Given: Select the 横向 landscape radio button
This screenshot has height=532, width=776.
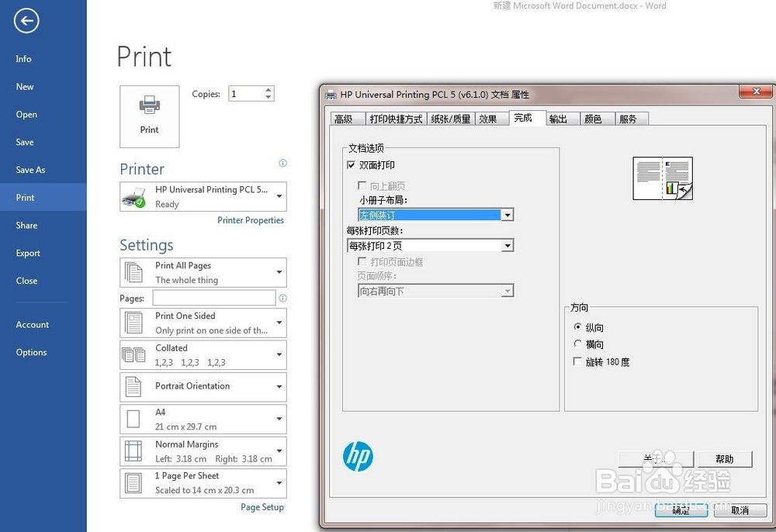Looking at the screenshot, I should (577, 344).
